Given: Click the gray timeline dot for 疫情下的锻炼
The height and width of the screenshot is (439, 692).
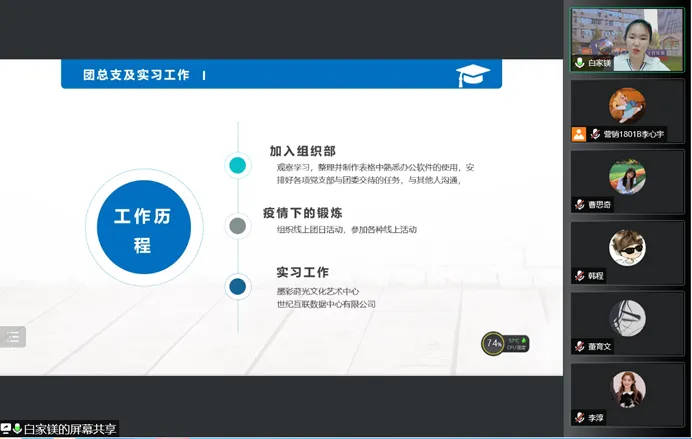Looking at the screenshot, I should (237, 226).
